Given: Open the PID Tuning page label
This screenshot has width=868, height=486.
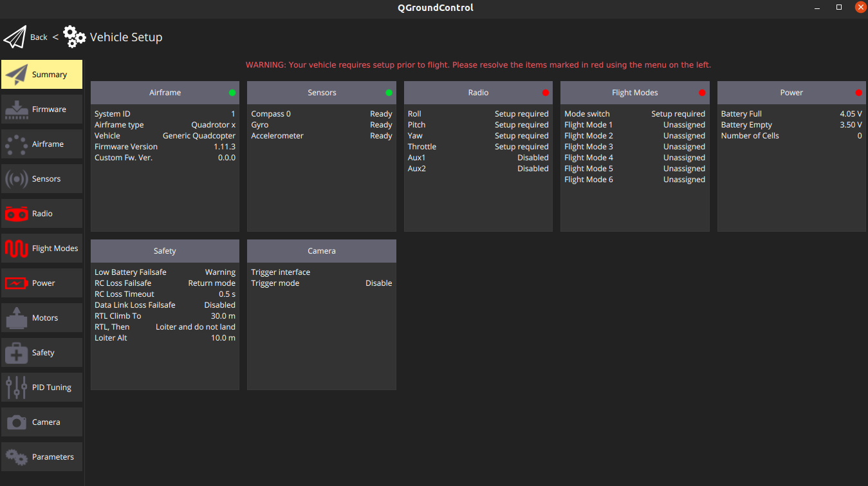Looking at the screenshot, I should [51, 388].
